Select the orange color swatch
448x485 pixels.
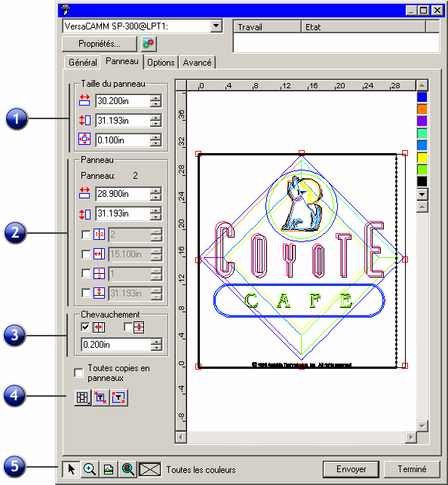pos(422,109)
